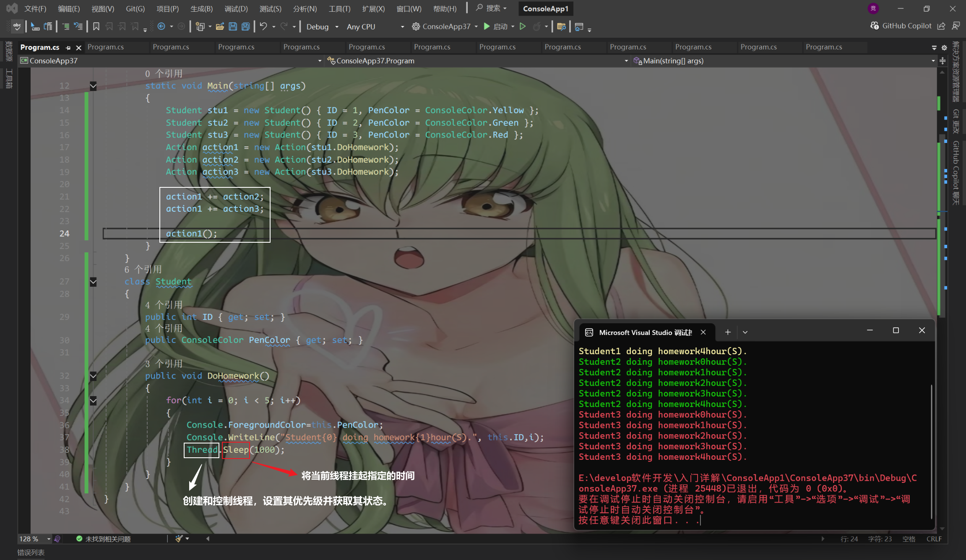Click the undo arrow icon
The width and height of the screenshot is (966, 560).
[263, 26]
